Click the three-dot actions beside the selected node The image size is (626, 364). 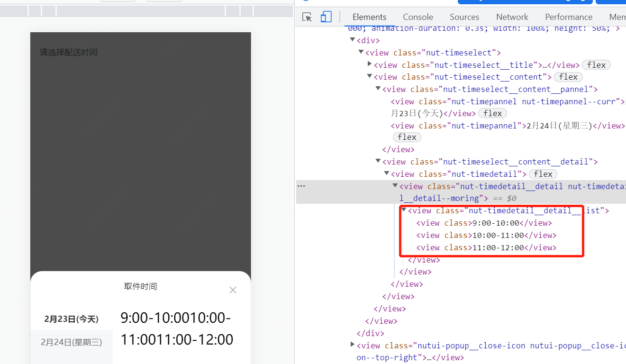[301, 186]
